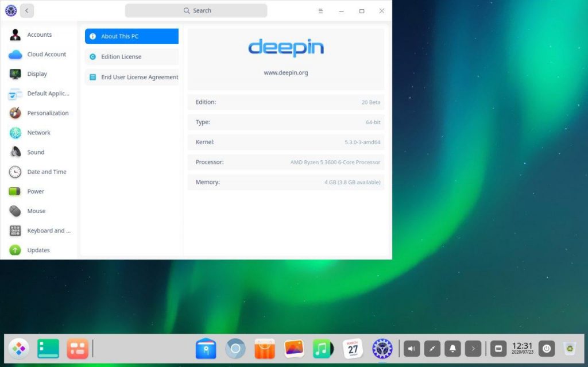Open the hamburger main menu
Screen dimensions: 588x367
click(x=320, y=11)
